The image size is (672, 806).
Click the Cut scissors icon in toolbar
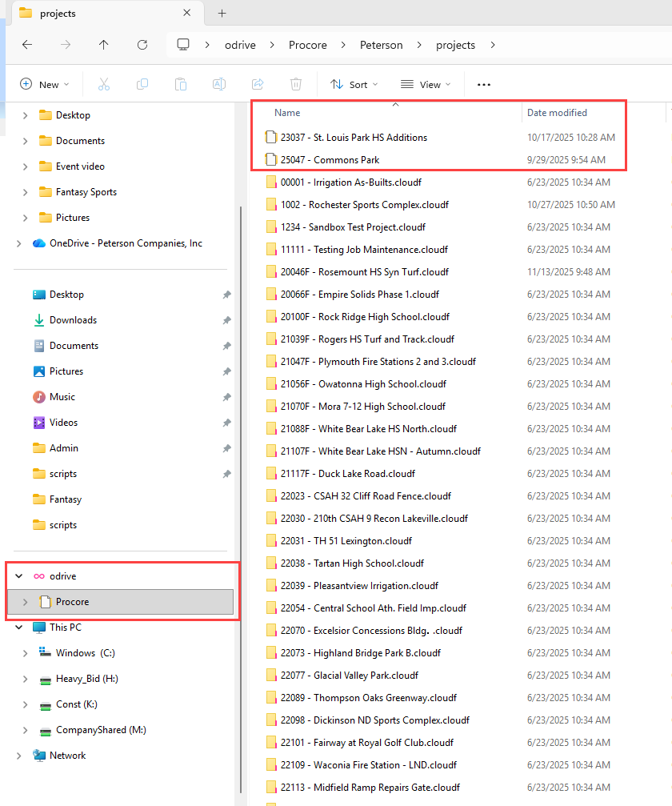pos(104,84)
